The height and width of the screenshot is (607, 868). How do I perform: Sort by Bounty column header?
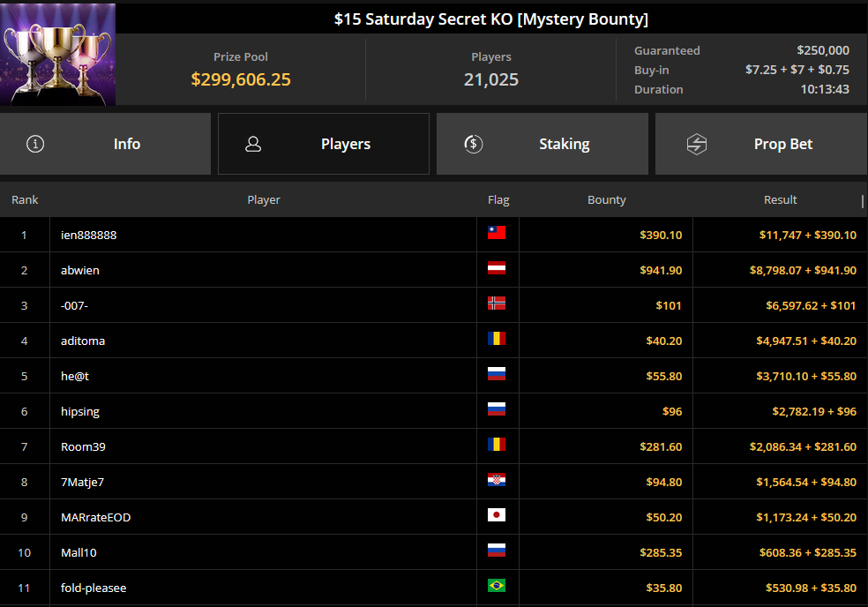pyautogui.click(x=607, y=200)
